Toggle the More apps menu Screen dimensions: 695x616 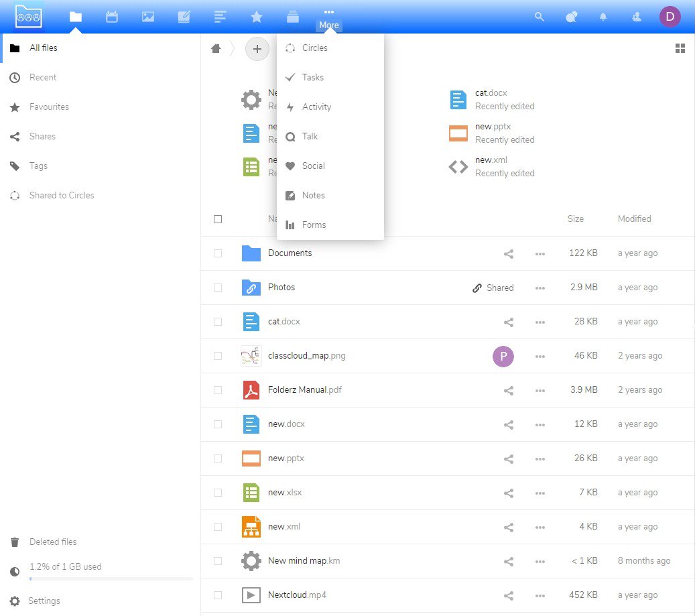point(329,19)
